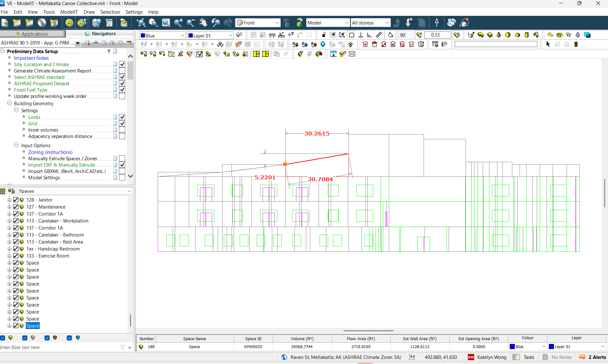Switch to the Navigators tab
This screenshot has width=608, height=364.
100,34
